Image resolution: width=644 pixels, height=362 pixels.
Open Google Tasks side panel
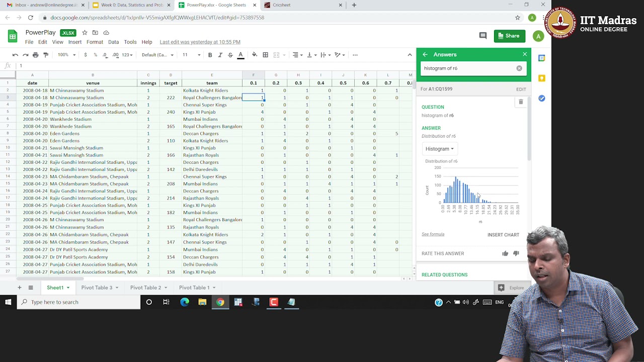pyautogui.click(x=542, y=99)
